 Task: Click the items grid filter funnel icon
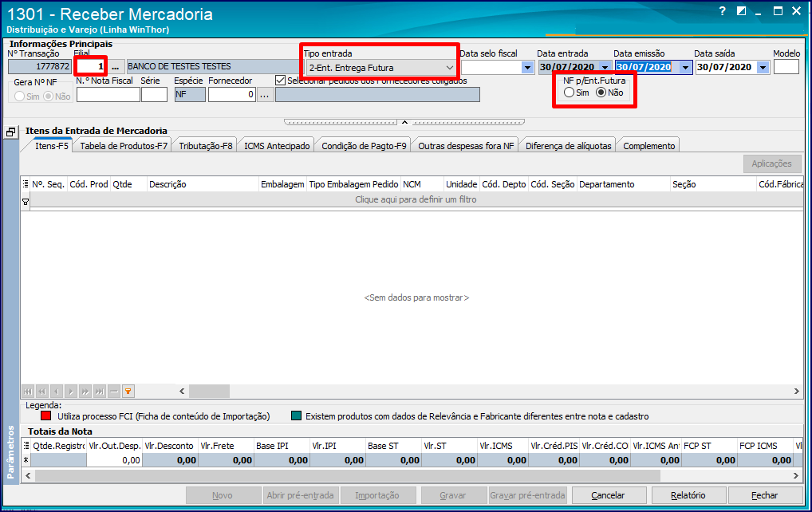click(26, 202)
